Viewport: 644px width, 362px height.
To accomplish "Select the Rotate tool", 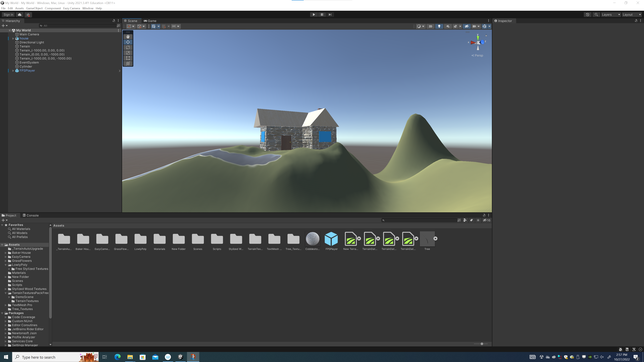I will pyautogui.click(x=128, y=47).
